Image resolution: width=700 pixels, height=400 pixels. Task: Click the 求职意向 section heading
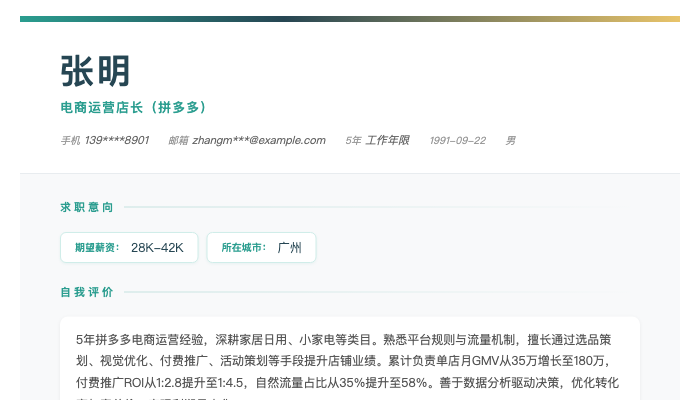point(87,207)
